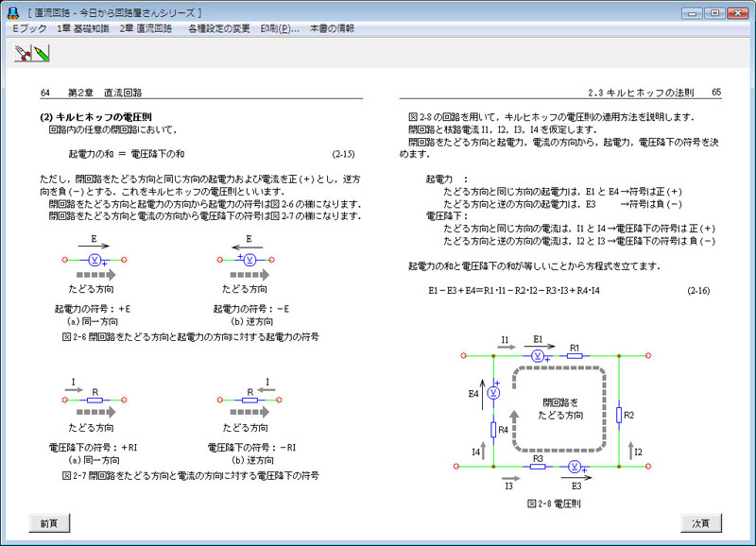Image resolution: width=756 pixels, height=546 pixels.
Task: Click the label 起電力の符号：+E
Action: pos(93,309)
